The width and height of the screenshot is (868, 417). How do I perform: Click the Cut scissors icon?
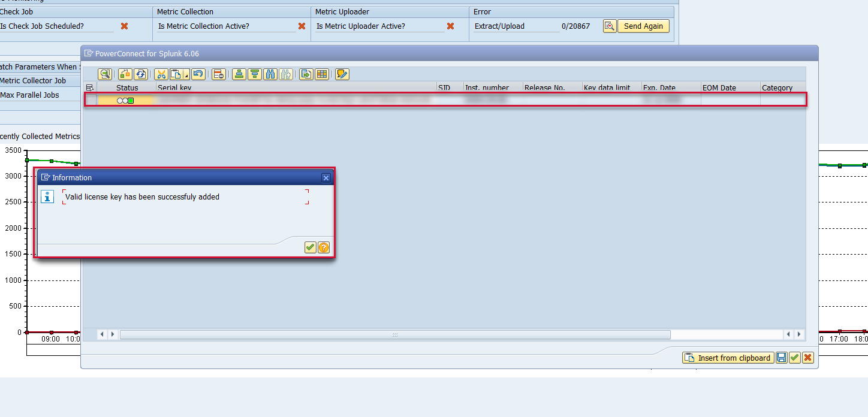161,74
